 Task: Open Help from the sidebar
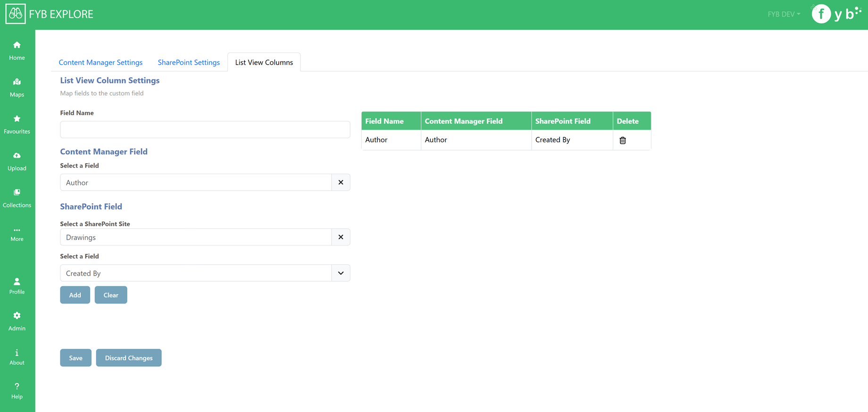(x=17, y=391)
